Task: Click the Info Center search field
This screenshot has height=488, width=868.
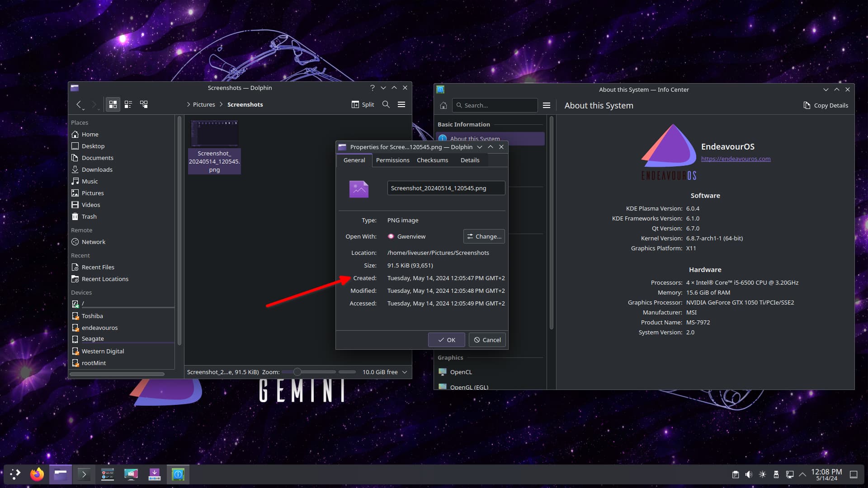Action: pyautogui.click(x=495, y=105)
